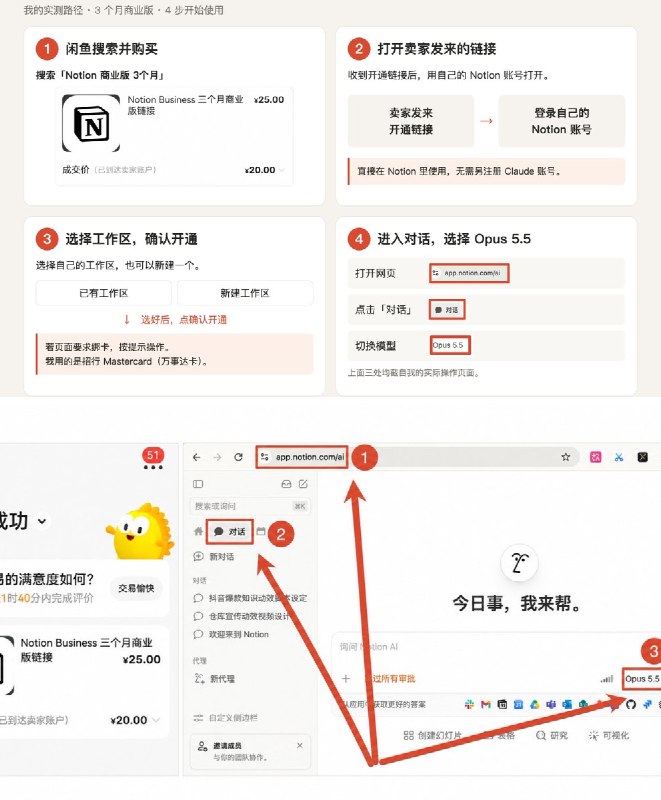Connect the GitHub app icon

click(x=631, y=705)
